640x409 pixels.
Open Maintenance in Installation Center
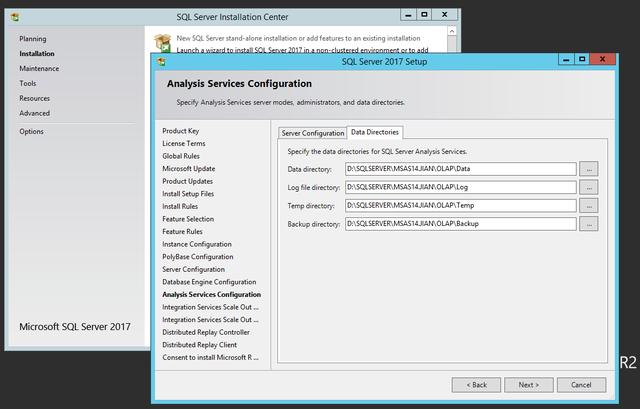pos(39,69)
